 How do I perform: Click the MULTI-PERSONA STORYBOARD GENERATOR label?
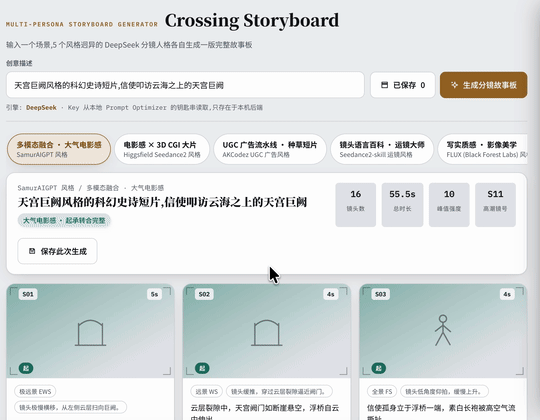pyautogui.click(x=82, y=24)
